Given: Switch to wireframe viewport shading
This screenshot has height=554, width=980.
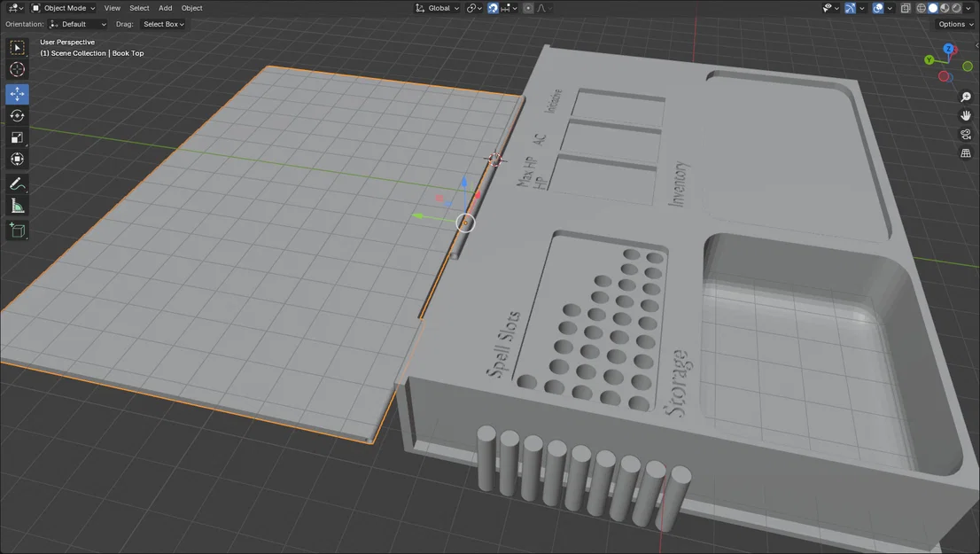Looking at the screenshot, I should (922, 8).
